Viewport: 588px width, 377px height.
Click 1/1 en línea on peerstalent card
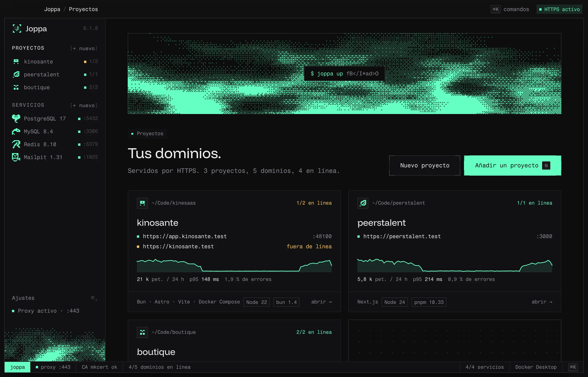click(534, 203)
